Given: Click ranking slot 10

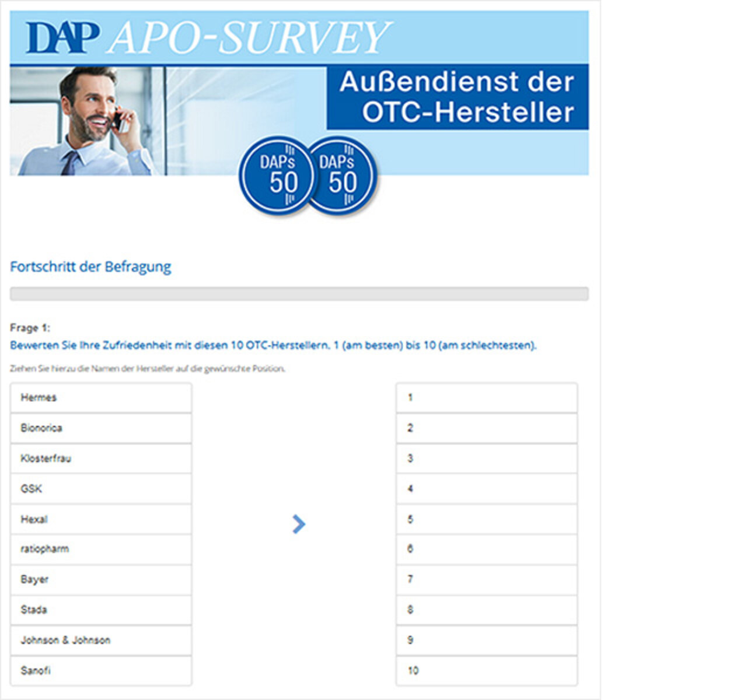Looking at the screenshot, I should click(x=487, y=671).
